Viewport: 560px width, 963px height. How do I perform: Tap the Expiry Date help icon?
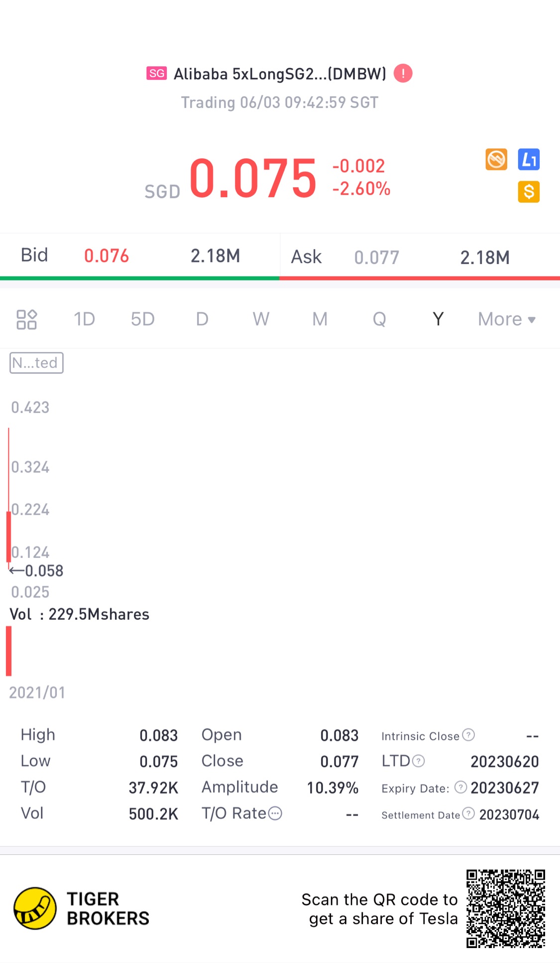(461, 787)
